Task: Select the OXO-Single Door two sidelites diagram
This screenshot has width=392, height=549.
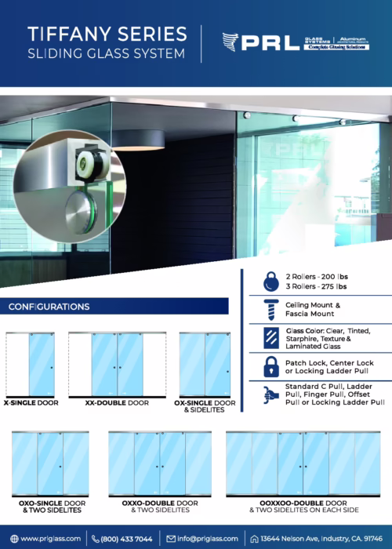Action: click(50, 464)
